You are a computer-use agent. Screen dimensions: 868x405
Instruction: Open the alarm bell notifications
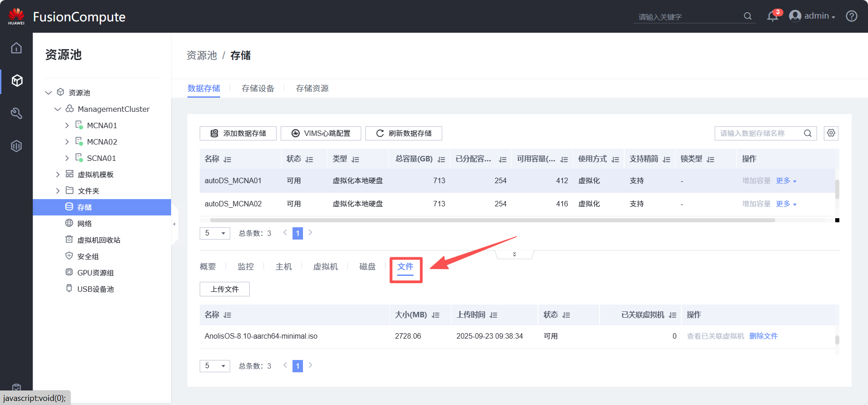pyautogui.click(x=772, y=16)
